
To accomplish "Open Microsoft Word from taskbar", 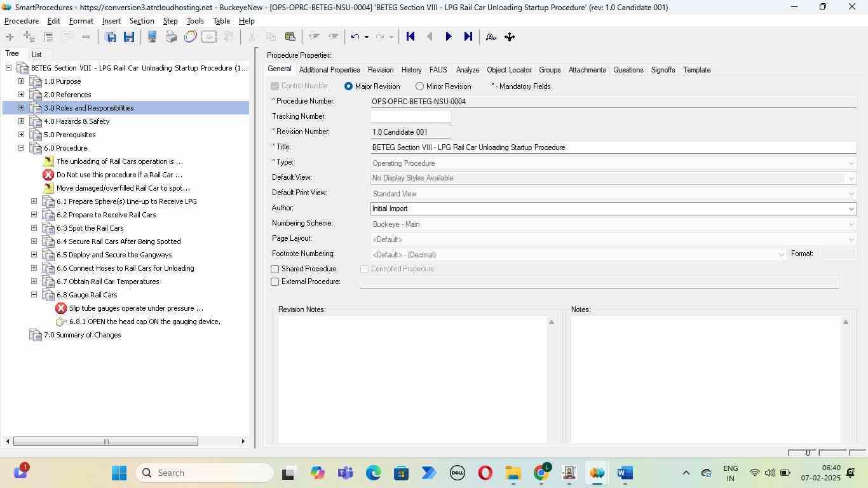I will pos(625,473).
